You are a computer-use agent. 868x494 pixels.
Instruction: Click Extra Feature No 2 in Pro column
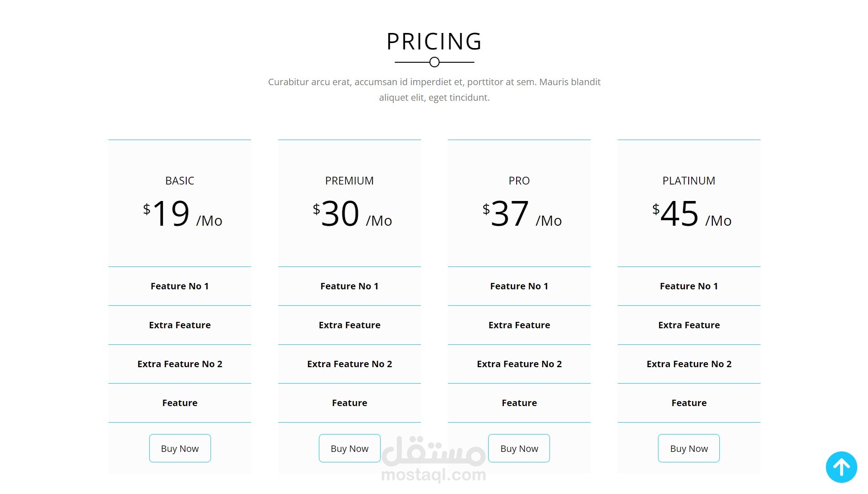519,364
